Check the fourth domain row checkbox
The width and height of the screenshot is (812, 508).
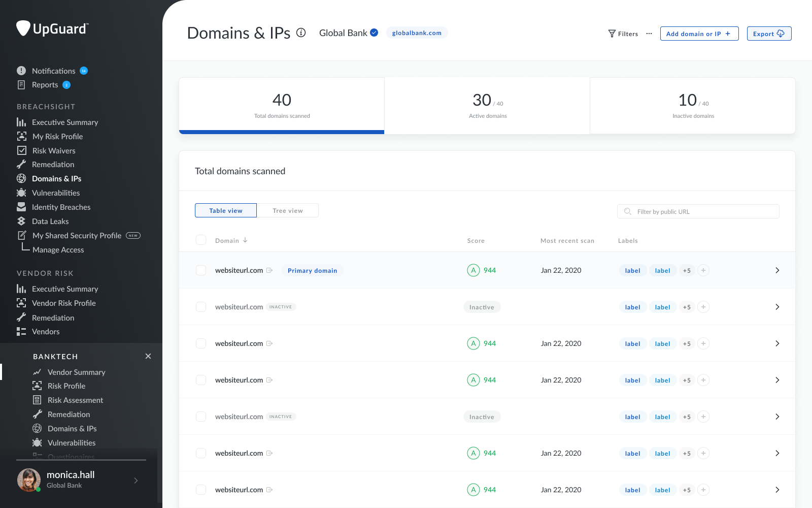(x=201, y=380)
